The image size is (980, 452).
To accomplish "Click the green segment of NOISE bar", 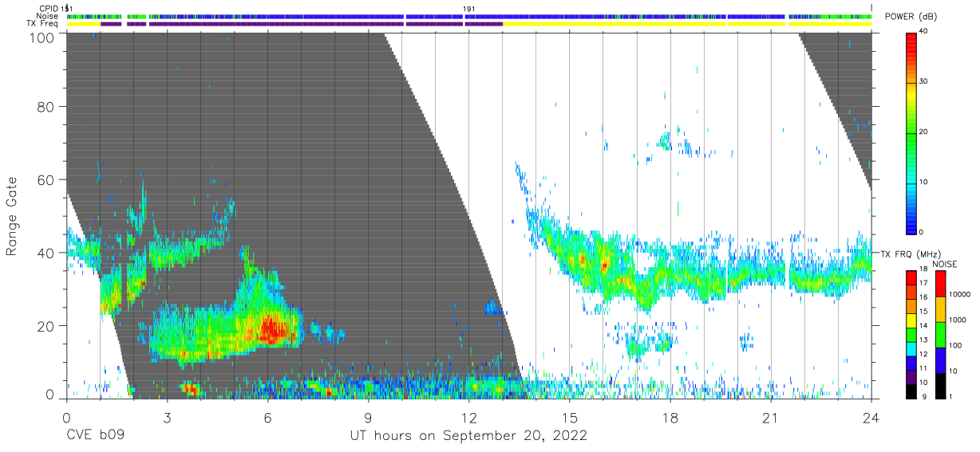I will click(940, 334).
